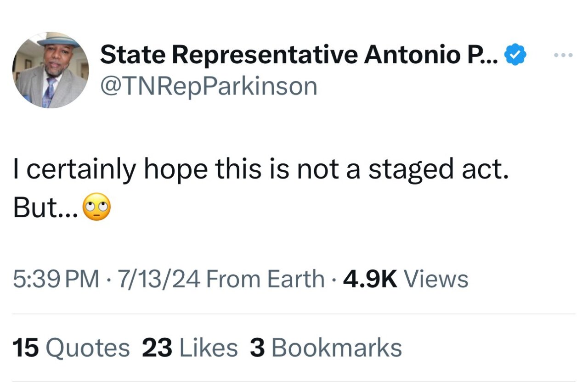Image resolution: width=588 pixels, height=387 pixels.
Task: Click the From Earth location label
Action: [266, 278]
